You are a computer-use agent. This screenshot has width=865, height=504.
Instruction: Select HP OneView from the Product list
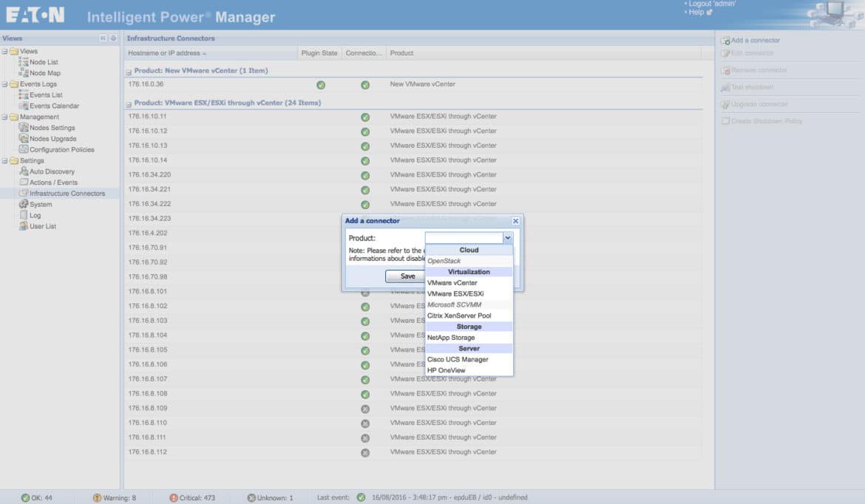(x=469, y=370)
